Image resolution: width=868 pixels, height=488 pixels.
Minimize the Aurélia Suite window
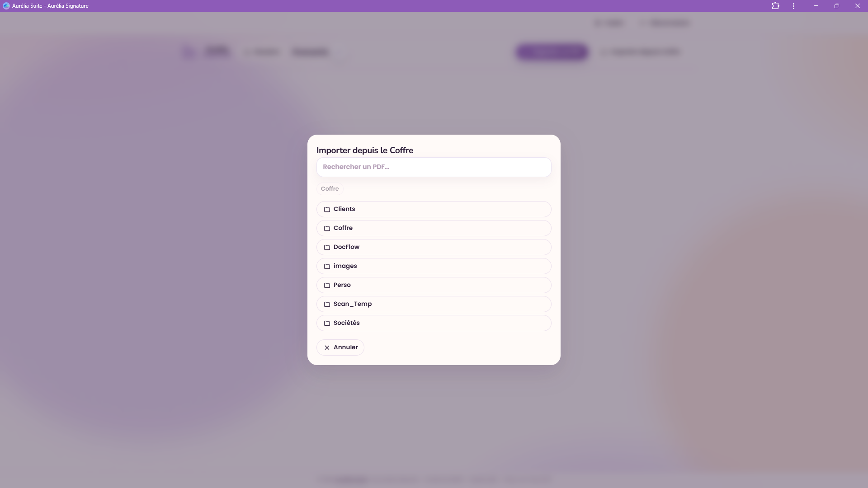[x=816, y=6]
